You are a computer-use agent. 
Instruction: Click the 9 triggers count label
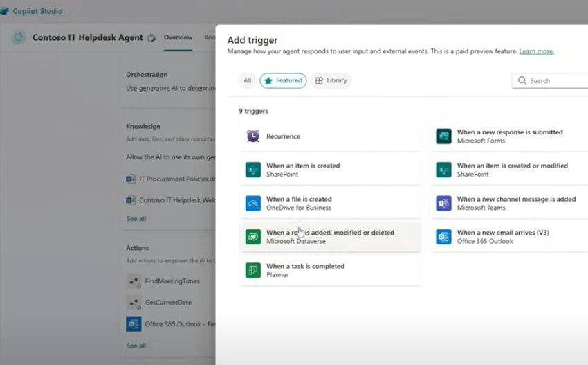[253, 111]
